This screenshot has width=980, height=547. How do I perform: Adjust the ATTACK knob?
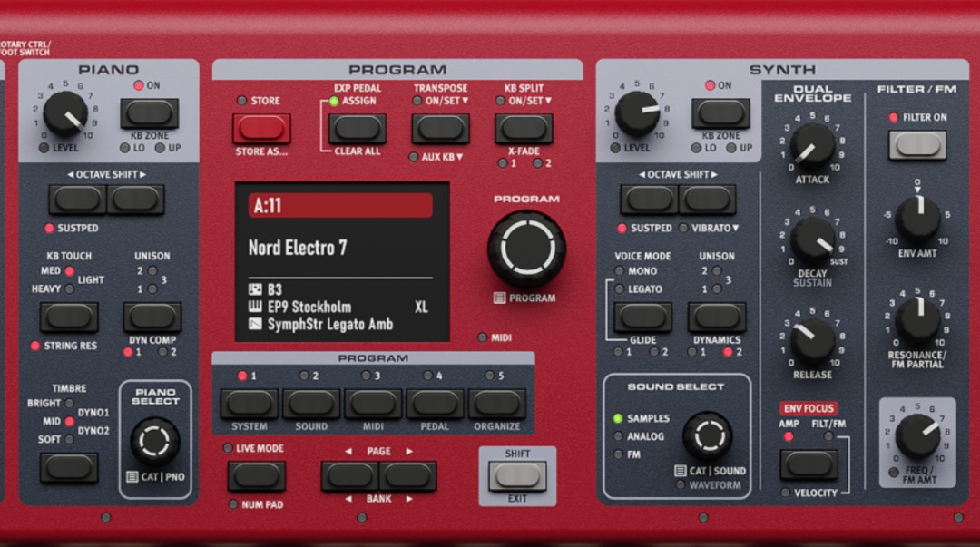coord(812,145)
